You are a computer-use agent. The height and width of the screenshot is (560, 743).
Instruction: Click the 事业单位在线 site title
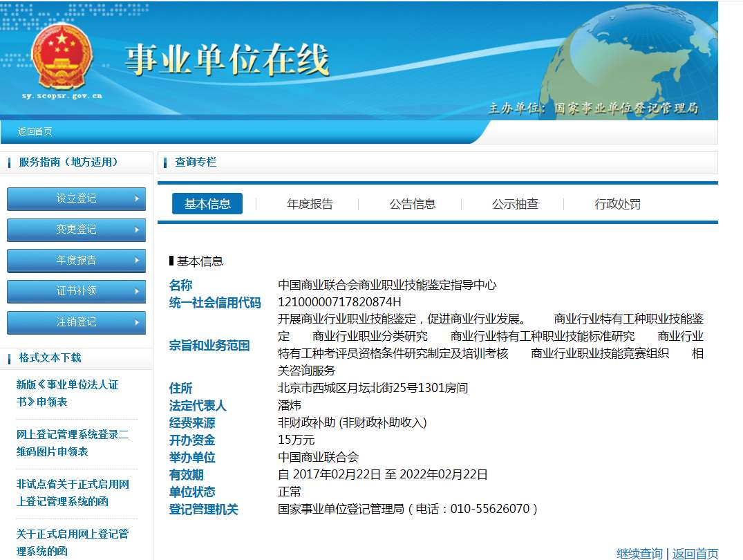[x=227, y=60]
